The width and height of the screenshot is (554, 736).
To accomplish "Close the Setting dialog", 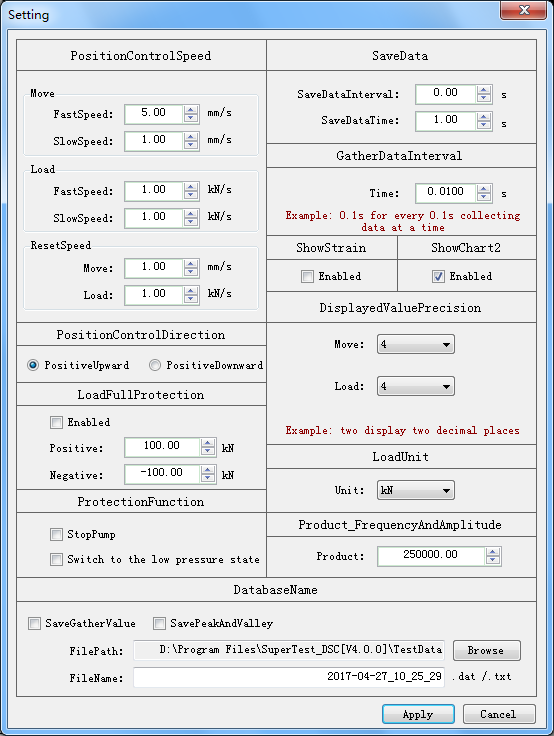I will coord(523,10).
